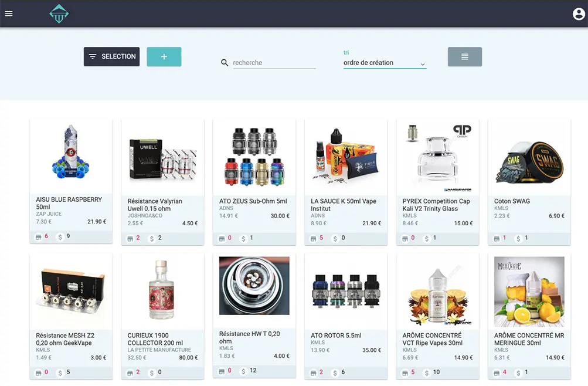Add a new product with plus button

[x=164, y=57]
